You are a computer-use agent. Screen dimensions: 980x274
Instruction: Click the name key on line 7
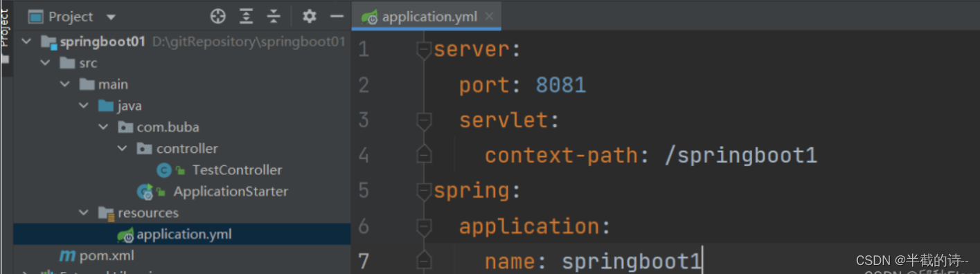510,262
